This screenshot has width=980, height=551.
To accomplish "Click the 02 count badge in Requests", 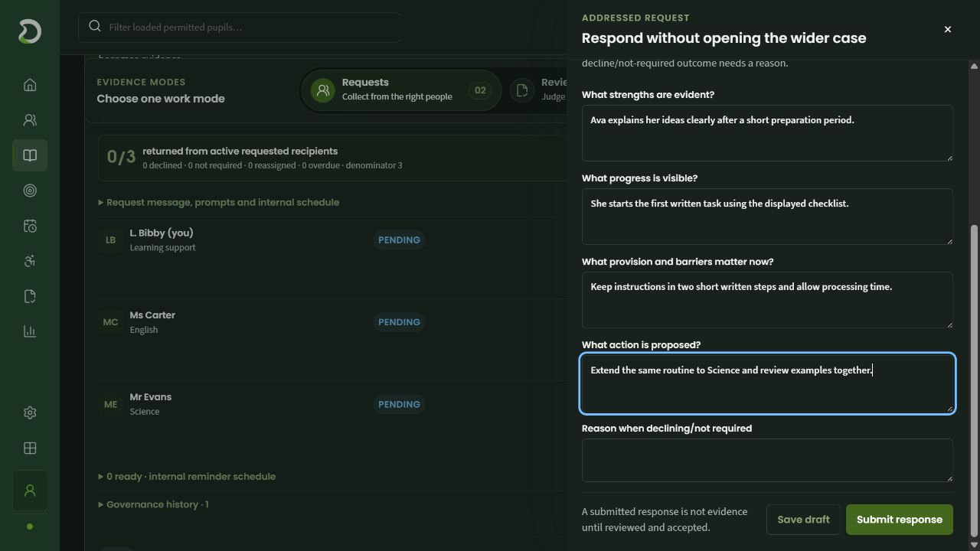I will point(480,90).
